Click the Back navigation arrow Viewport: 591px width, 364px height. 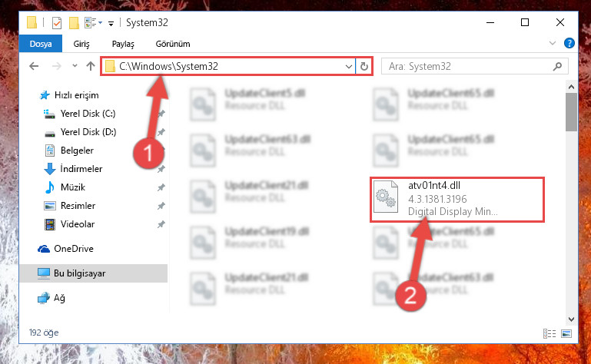(x=34, y=66)
